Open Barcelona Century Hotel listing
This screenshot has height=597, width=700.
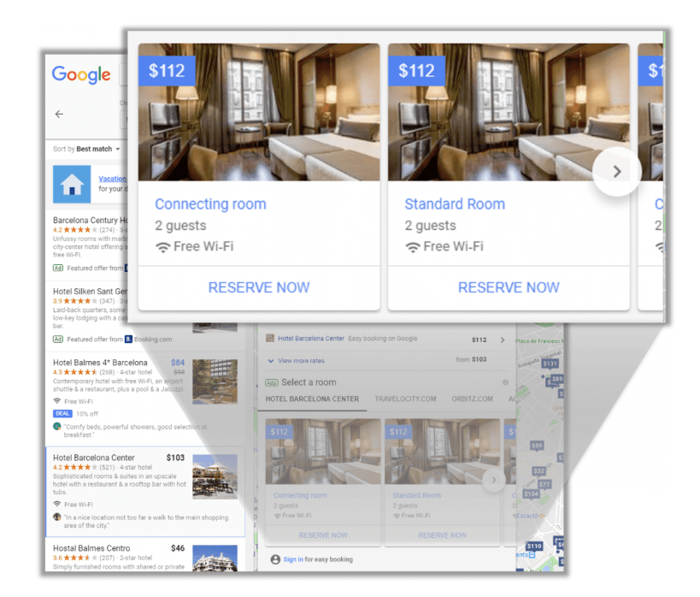(x=91, y=221)
